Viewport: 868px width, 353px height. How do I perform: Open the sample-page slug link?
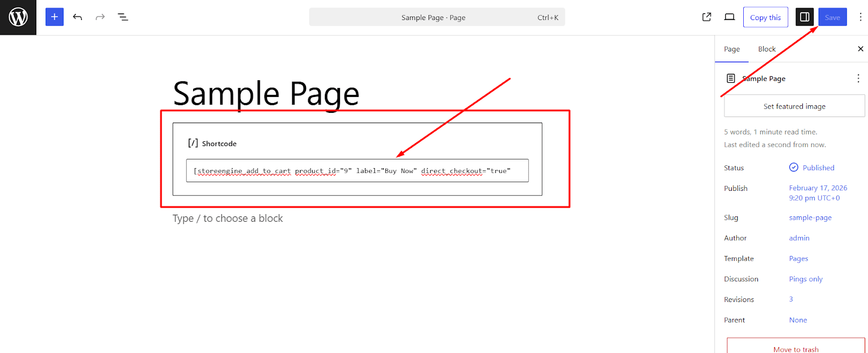click(x=810, y=217)
